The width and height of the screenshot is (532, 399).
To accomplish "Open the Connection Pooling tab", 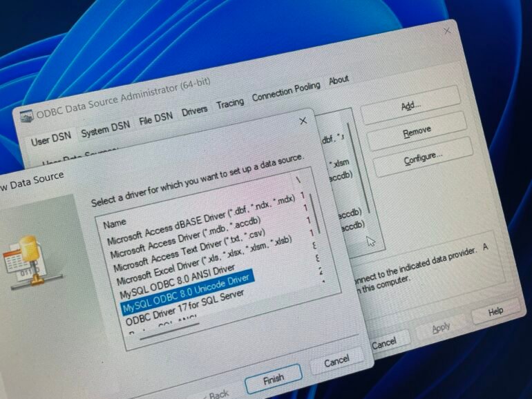I will coord(285,91).
